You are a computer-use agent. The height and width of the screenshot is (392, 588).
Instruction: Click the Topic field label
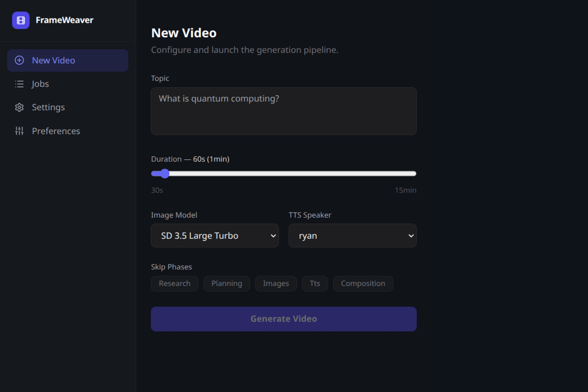pyautogui.click(x=160, y=78)
